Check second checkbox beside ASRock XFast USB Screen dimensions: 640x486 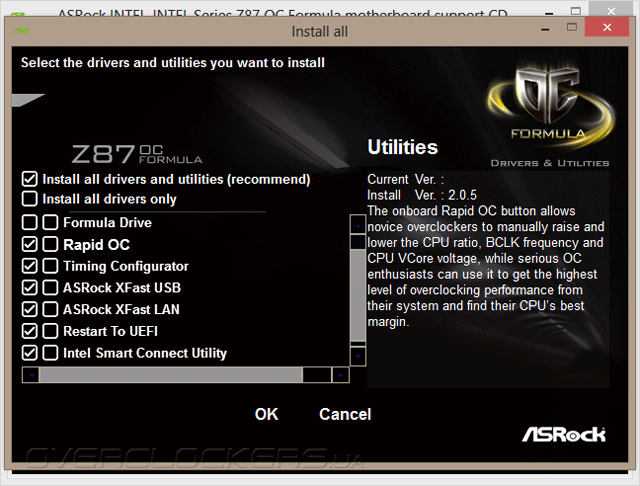50,288
